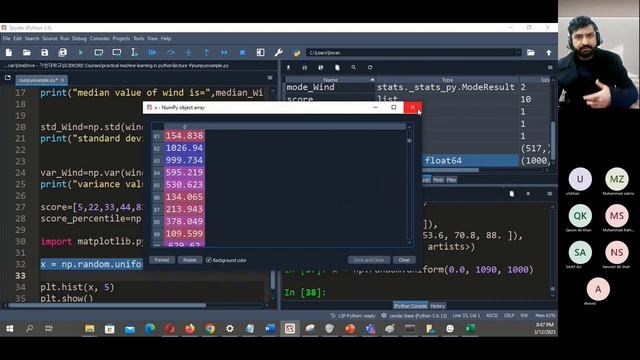
Task: Open Microsoft Word from the taskbar
Action: pyautogui.click(x=270, y=329)
